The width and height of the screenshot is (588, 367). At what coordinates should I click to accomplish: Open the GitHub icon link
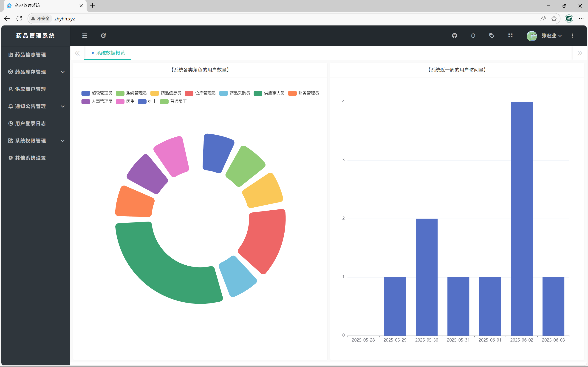point(454,36)
